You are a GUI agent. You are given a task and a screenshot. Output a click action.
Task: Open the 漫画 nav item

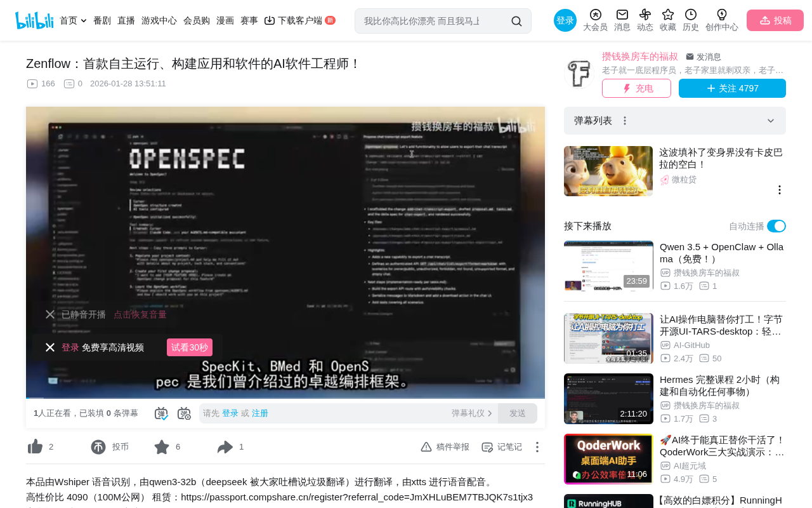(225, 20)
